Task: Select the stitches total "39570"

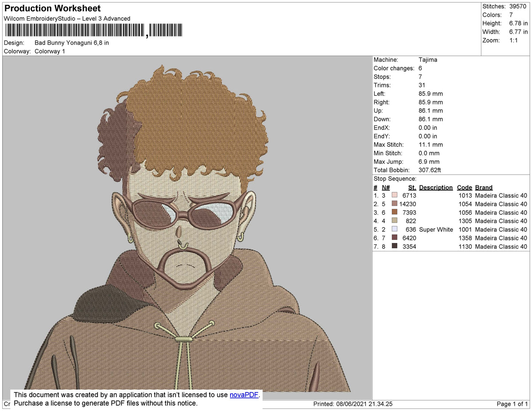Action: [x=518, y=6]
